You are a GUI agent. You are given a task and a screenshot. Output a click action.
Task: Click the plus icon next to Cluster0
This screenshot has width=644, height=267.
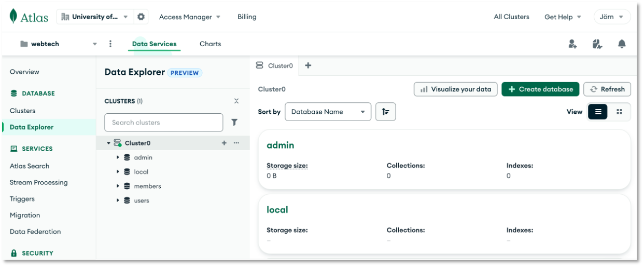coord(224,143)
